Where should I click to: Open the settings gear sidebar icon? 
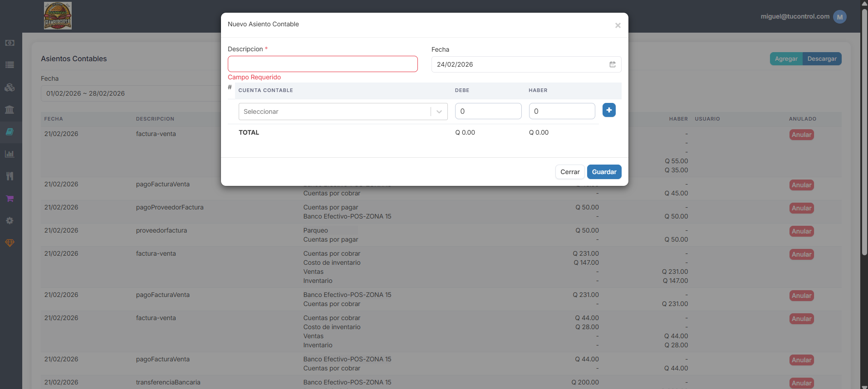[x=10, y=220]
